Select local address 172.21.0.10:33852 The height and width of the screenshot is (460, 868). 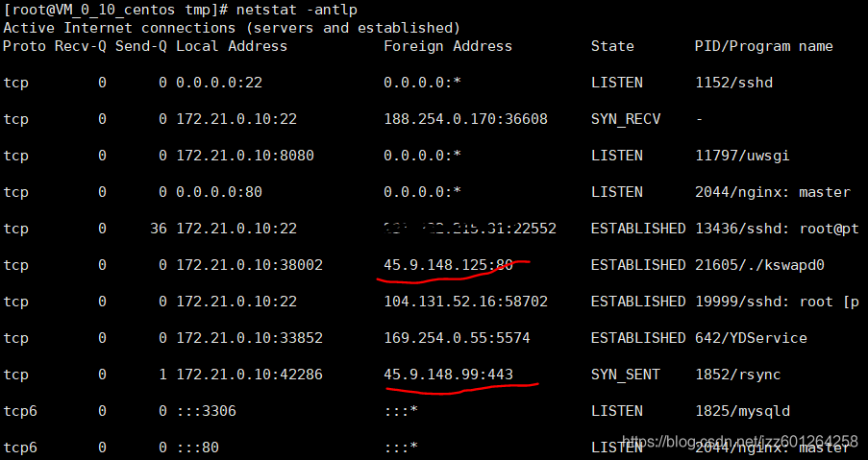click(249, 338)
